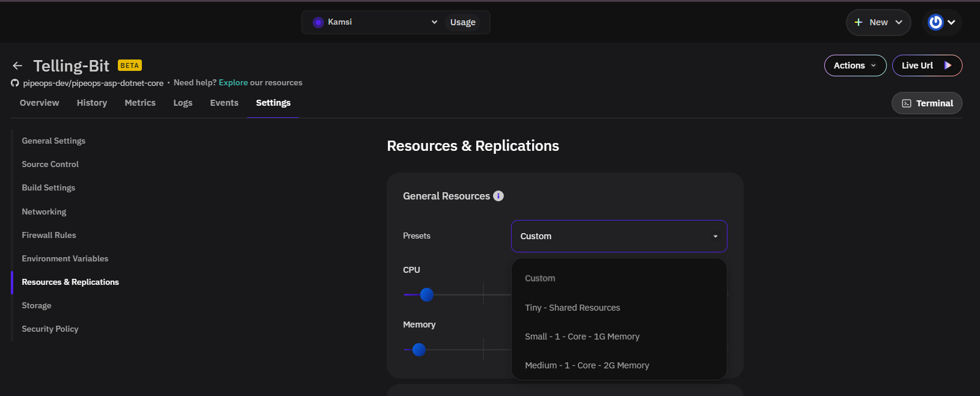Click the CPU label

click(411, 270)
